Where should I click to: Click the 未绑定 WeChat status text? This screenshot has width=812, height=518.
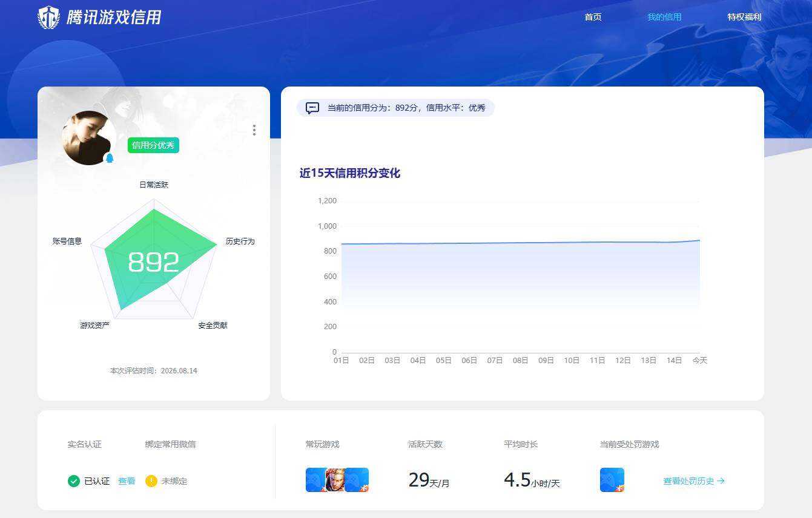point(174,481)
